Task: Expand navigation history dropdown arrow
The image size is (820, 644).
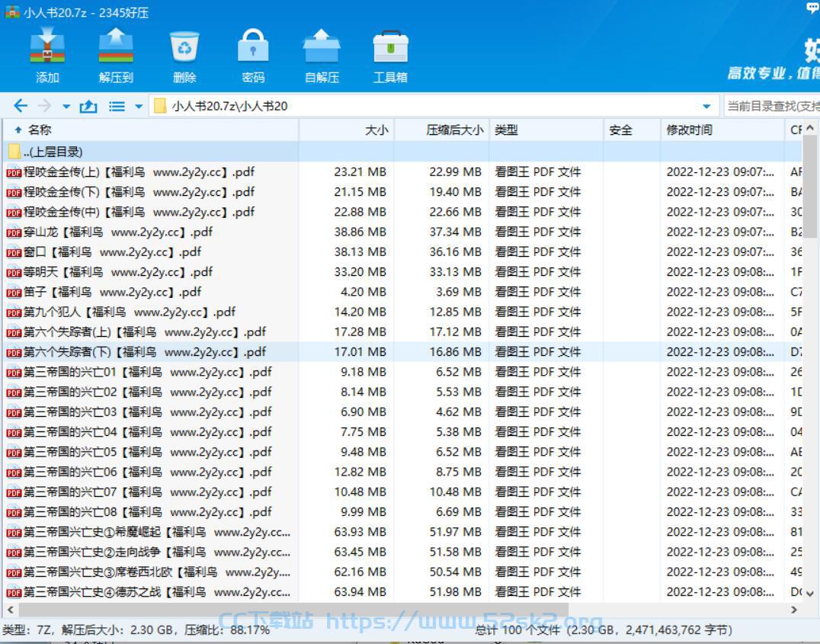Action: 66,107
